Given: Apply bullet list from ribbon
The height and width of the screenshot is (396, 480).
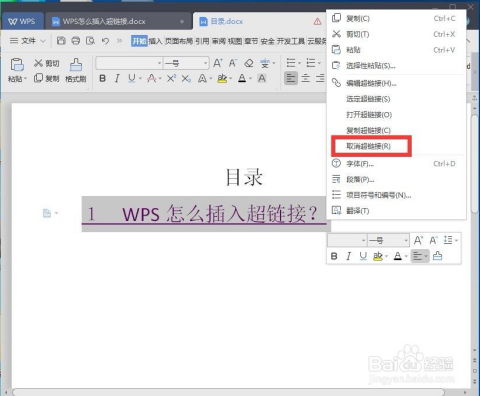Looking at the screenshot, I should 291,63.
